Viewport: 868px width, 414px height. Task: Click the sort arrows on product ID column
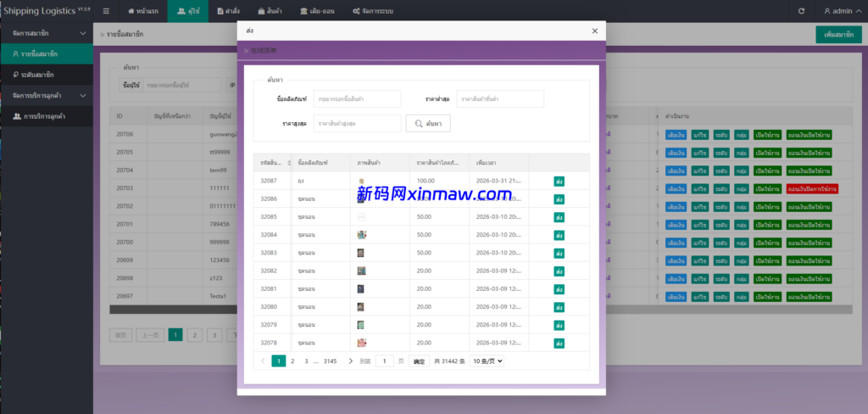288,163
